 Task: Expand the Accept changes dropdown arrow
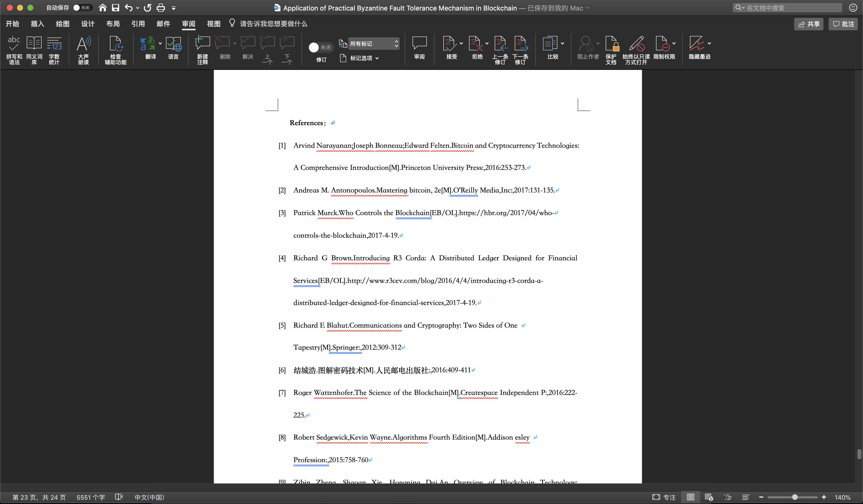point(461,43)
